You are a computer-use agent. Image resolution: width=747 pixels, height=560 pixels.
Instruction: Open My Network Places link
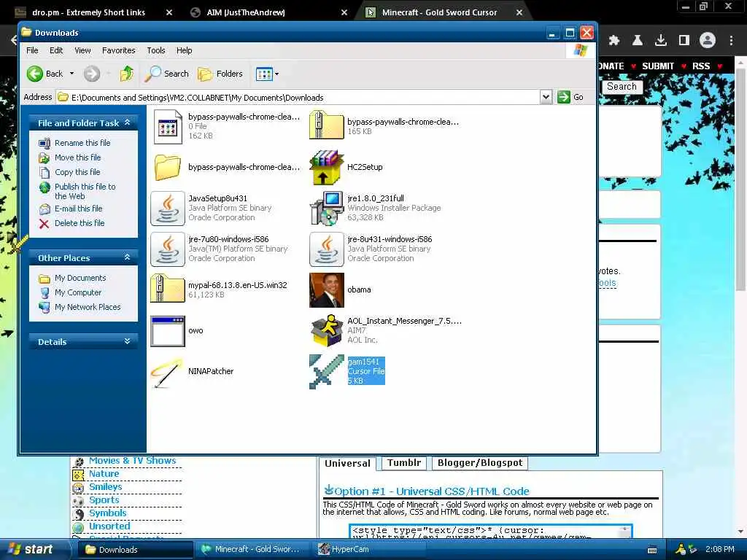(x=88, y=307)
